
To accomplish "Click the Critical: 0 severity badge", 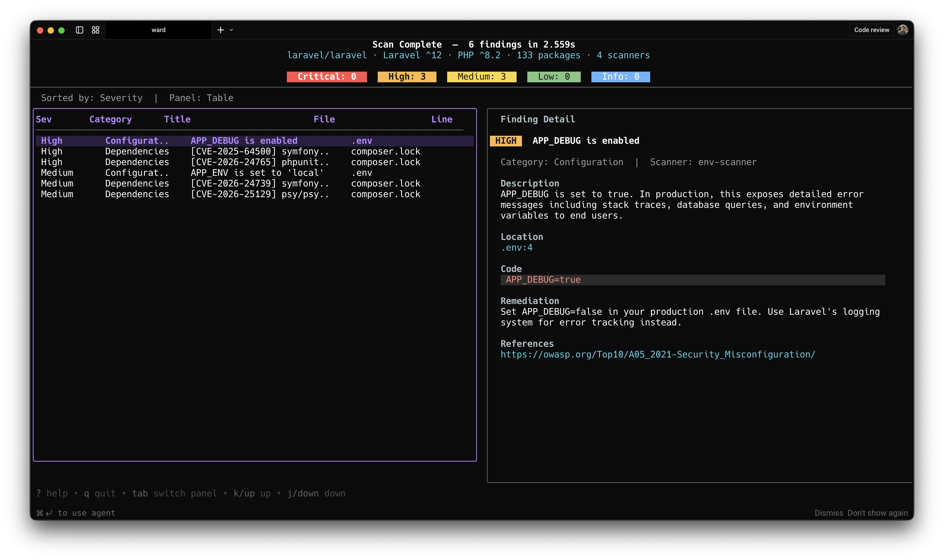I will click(x=327, y=77).
